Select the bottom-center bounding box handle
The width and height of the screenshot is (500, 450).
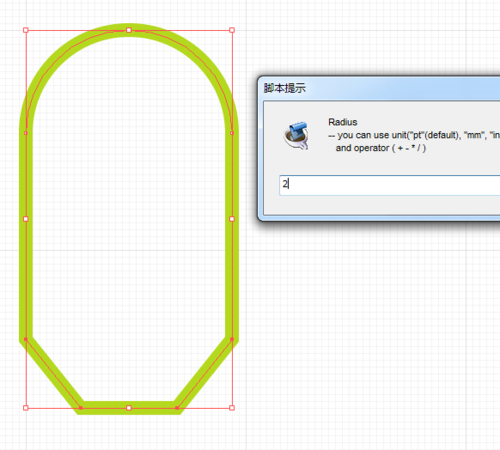129,408
